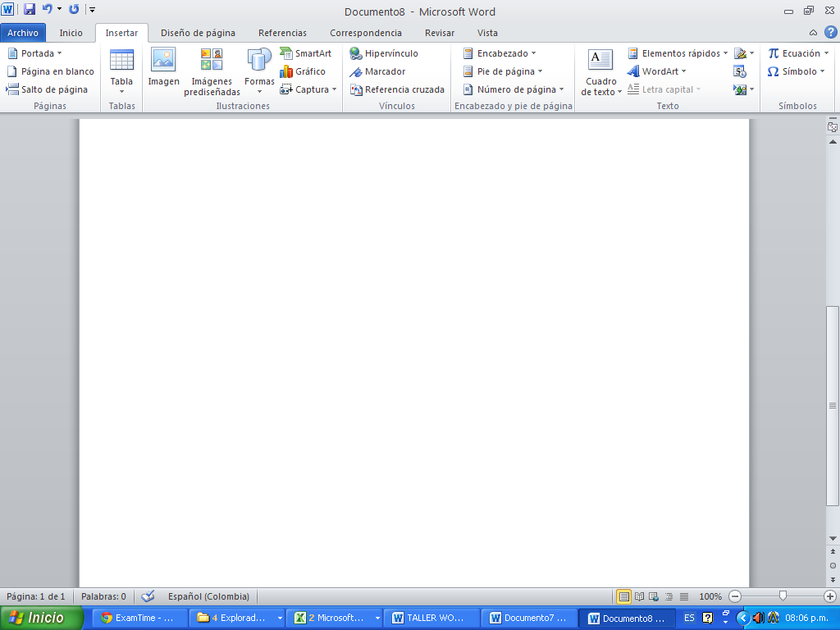Open ExamTime Chrome window in taskbar
The image size is (840, 630).
[139, 618]
